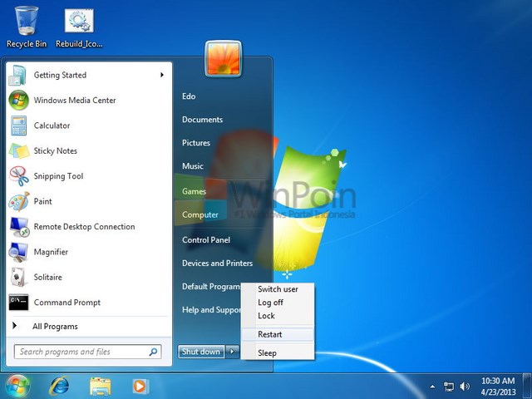
Task: Open Devices and Printers
Action: [x=217, y=264]
